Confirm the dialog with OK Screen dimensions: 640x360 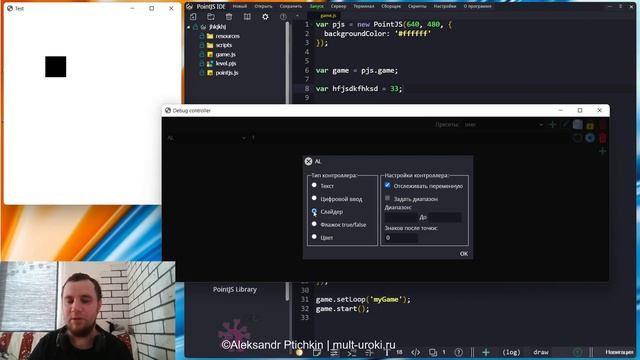464,253
